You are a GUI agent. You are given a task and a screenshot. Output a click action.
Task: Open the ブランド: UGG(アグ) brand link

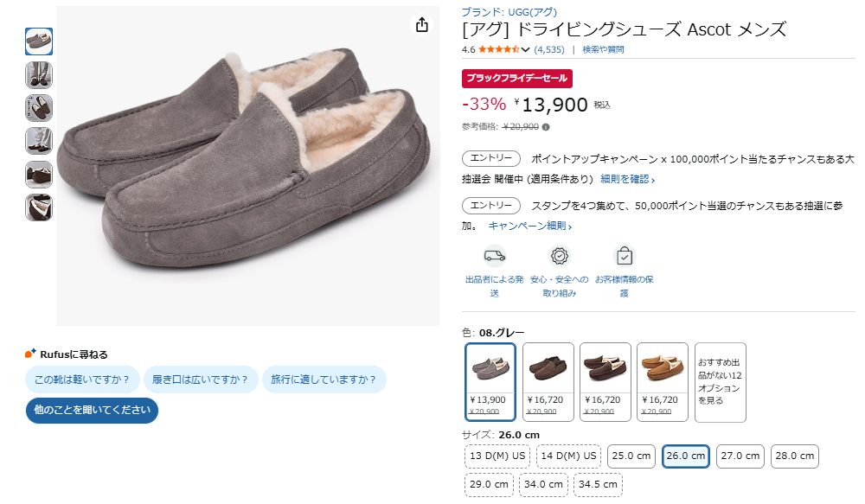(x=509, y=12)
